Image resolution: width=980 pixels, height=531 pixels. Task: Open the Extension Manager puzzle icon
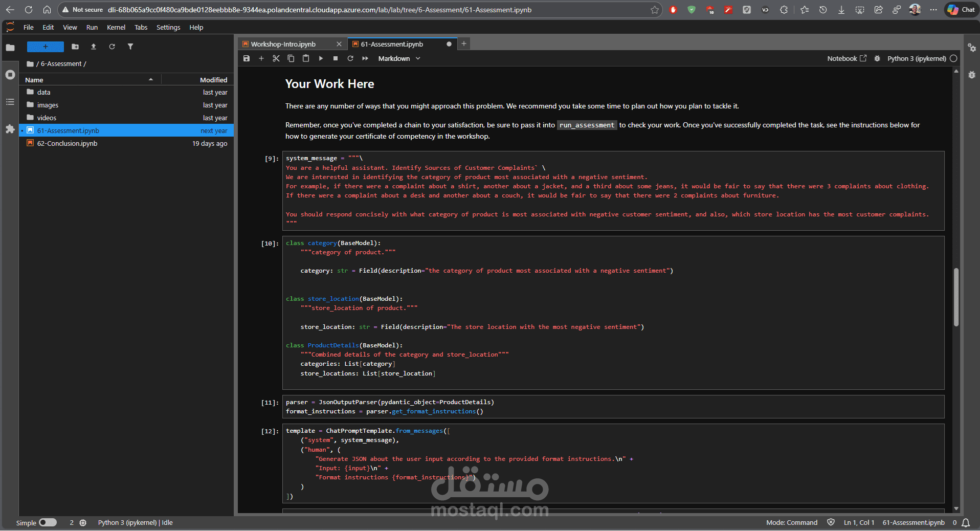pyautogui.click(x=10, y=129)
